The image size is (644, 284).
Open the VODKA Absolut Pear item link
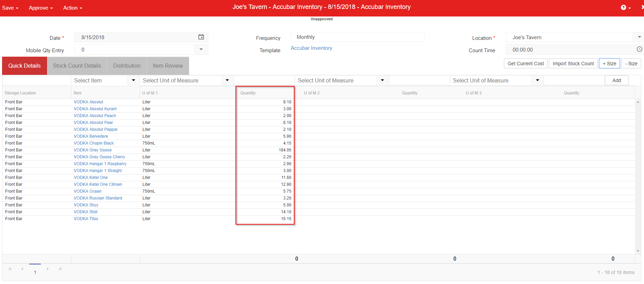point(93,123)
